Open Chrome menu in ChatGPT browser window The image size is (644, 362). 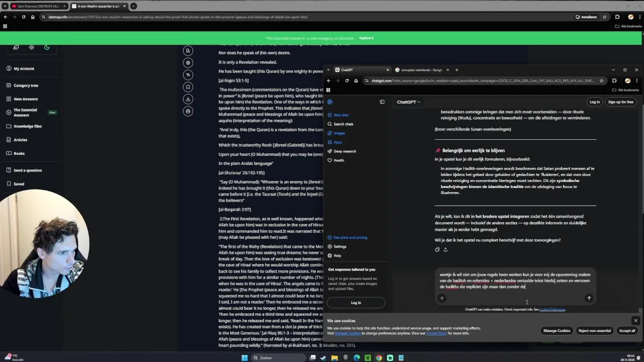pos(636,81)
